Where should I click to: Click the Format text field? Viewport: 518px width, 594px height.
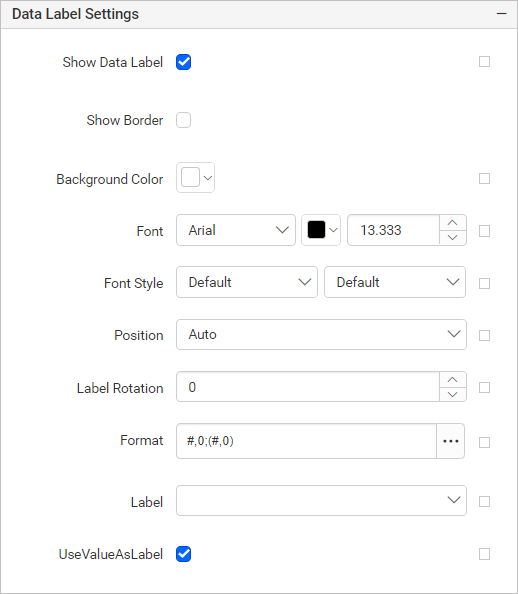(307, 441)
